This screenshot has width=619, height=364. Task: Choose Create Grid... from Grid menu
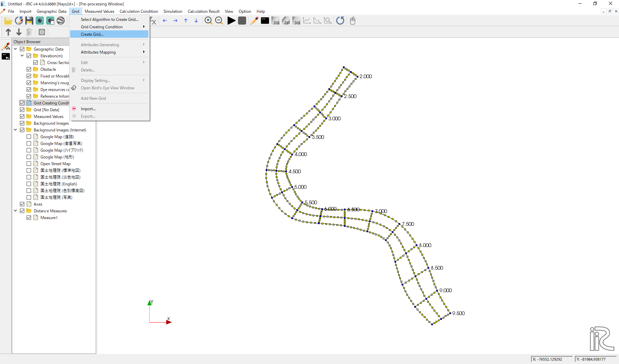point(109,34)
